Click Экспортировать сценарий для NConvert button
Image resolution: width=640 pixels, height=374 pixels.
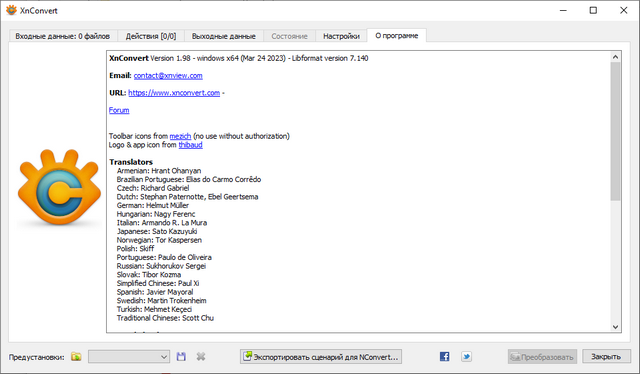coord(321,356)
